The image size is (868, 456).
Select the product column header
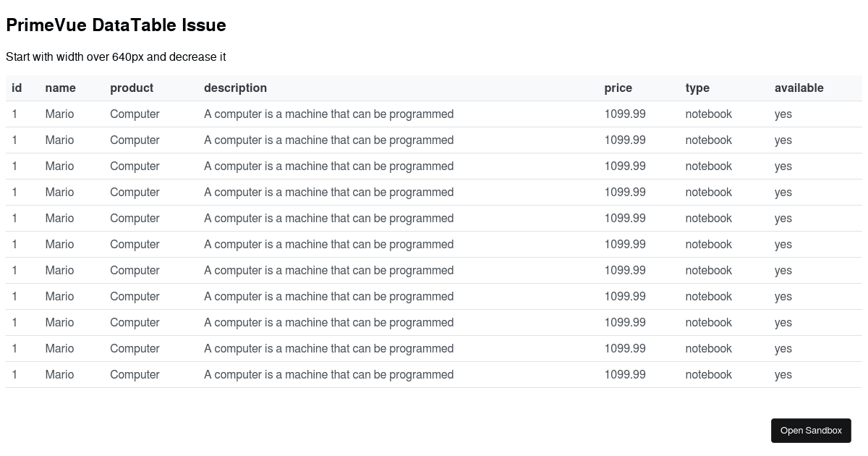[132, 88]
